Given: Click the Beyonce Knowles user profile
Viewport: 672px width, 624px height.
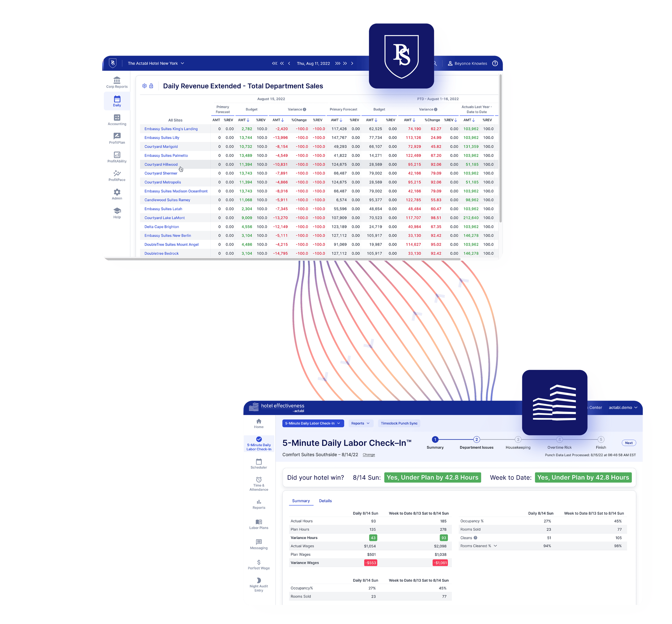Looking at the screenshot, I should 468,63.
